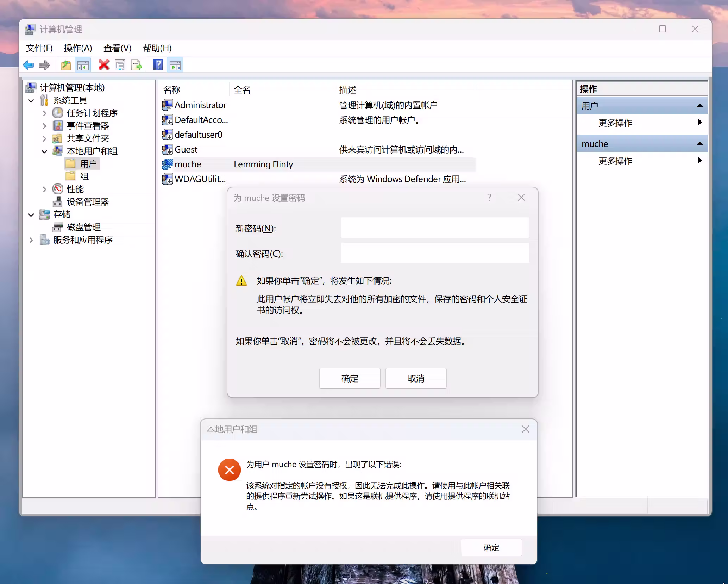Click the Properties toolbar icon
This screenshot has width=728, height=584.
tap(120, 65)
